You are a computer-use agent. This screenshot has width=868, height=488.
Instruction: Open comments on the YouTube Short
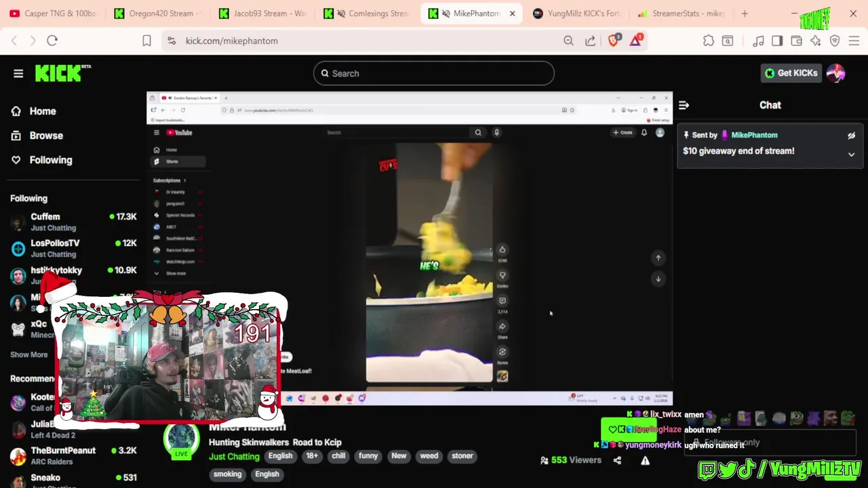502,301
